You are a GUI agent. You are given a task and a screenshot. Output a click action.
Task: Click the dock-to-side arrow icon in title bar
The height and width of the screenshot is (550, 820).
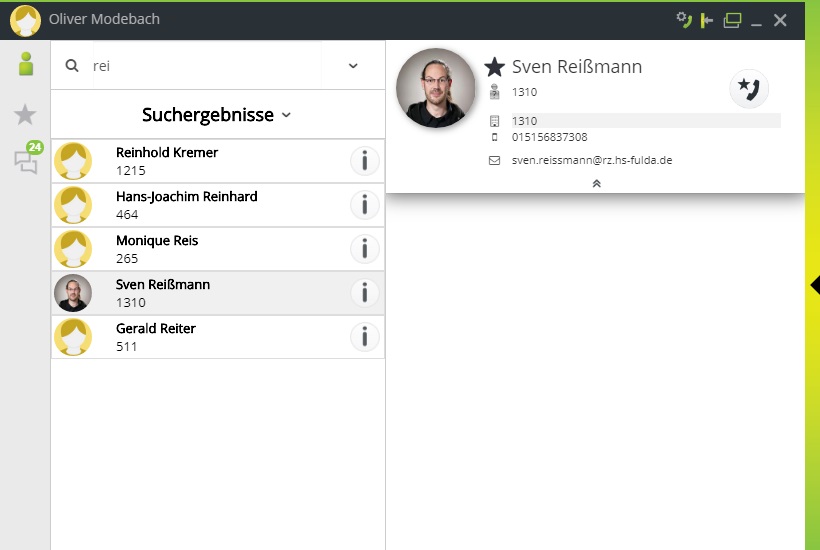pyautogui.click(x=708, y=20)
